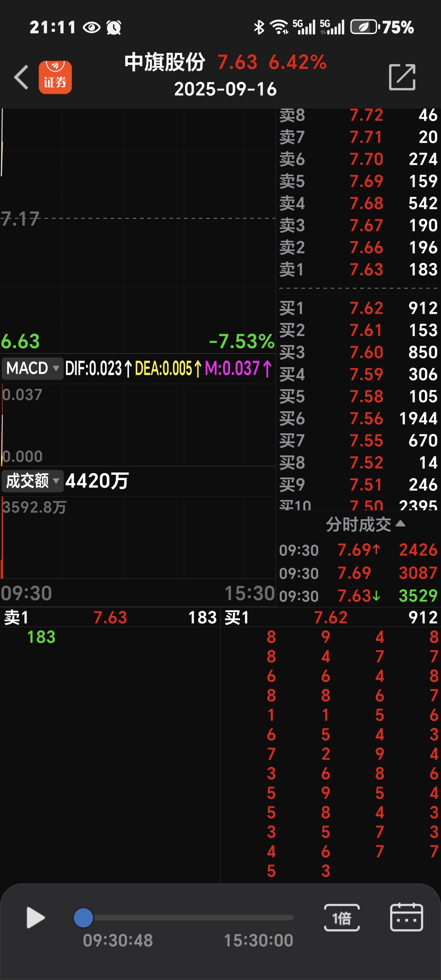The height and width of the screenshot is (980, 441).
Task: Tap the 15:30:00 replay end time
Action: click(x=258, y=940)
